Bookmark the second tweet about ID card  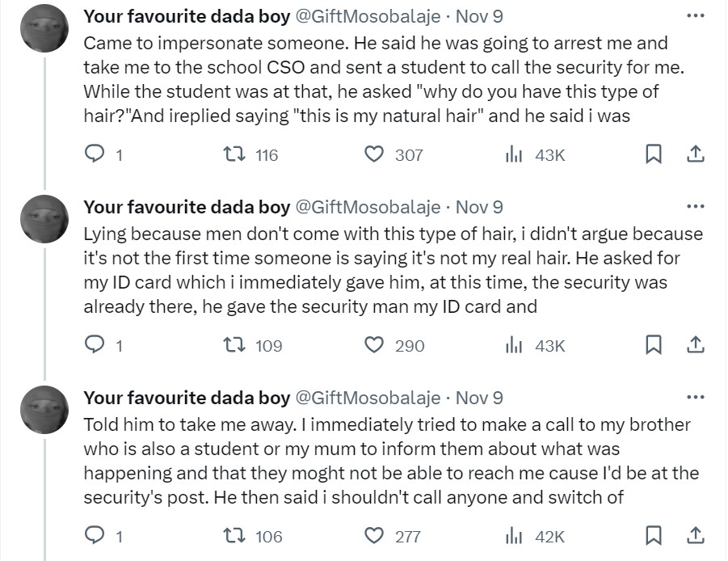tap(655, 345)
